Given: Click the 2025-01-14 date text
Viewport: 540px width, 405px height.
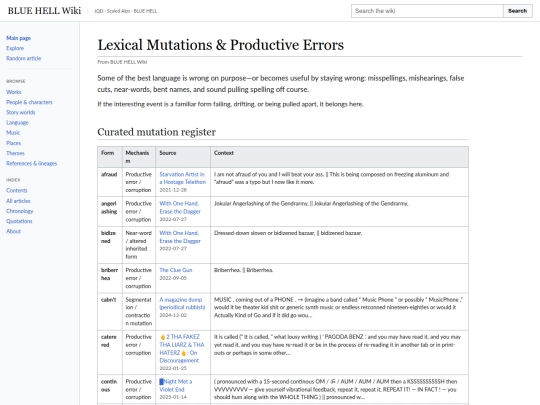Looking at the screenshot, I should click(x=173, y=397).
